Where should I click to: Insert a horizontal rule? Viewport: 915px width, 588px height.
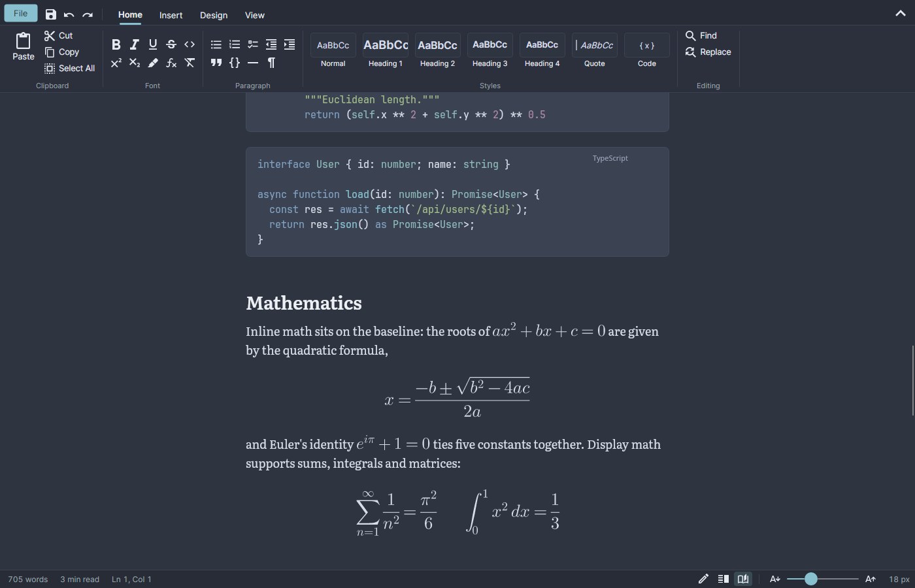coord(253,63)
